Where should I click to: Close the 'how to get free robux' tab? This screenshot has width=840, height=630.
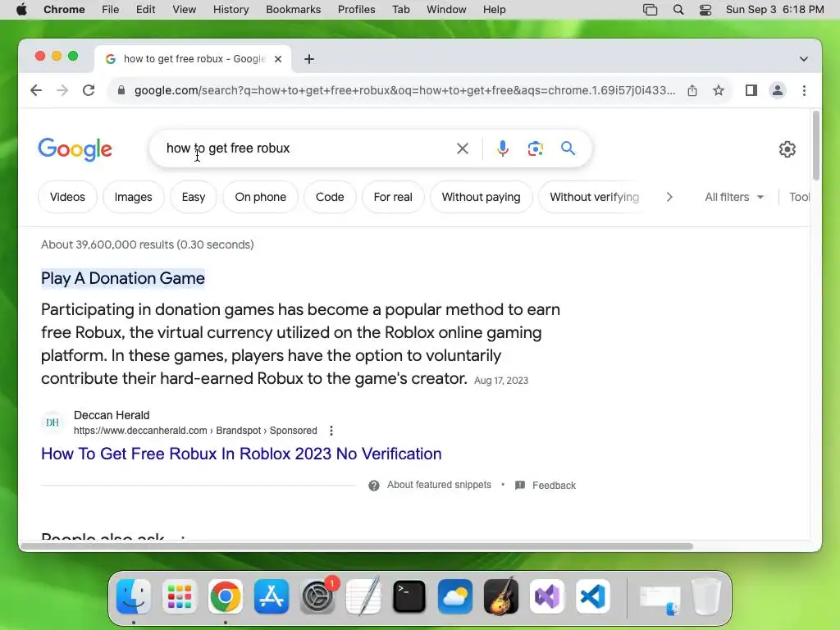pos(278,59)
